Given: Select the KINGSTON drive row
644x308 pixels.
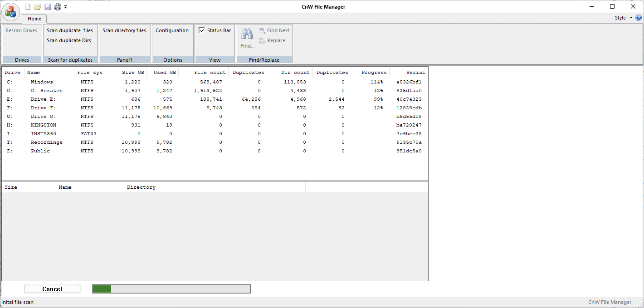Looking at the screenshot, I should click(x=44, y=125).
